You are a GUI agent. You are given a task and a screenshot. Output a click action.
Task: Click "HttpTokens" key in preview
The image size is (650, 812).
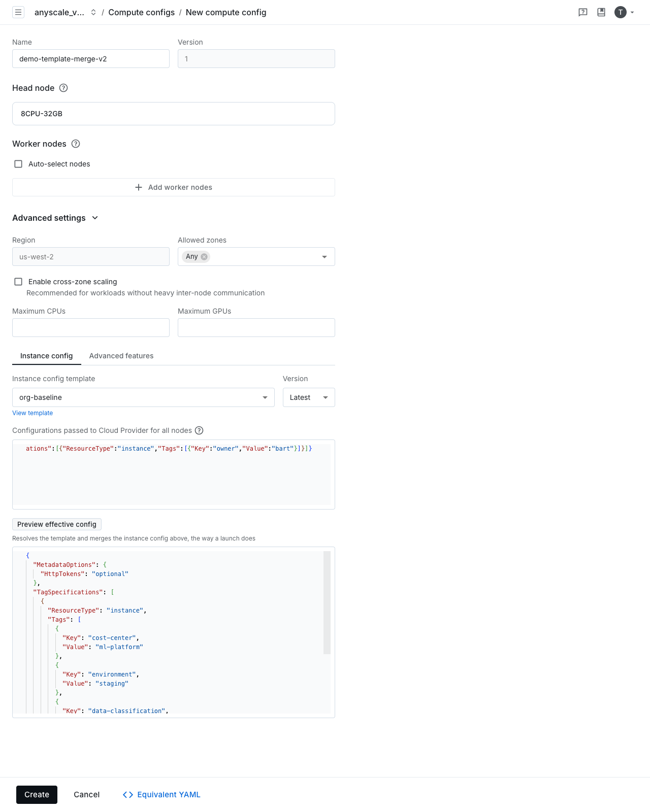pos(62,574)
